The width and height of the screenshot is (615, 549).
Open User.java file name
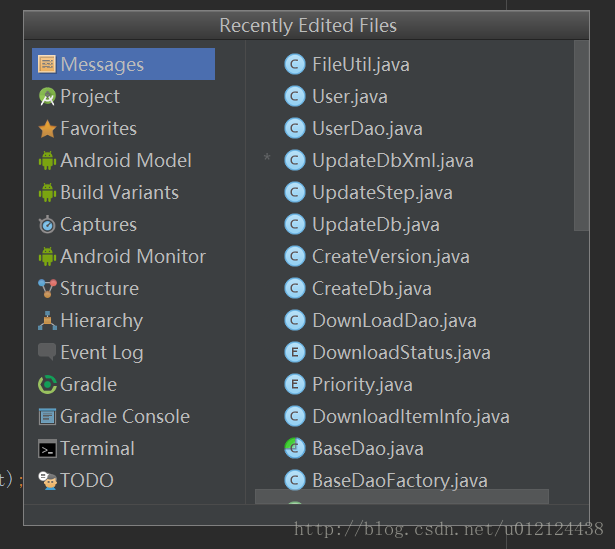point(350,97)
